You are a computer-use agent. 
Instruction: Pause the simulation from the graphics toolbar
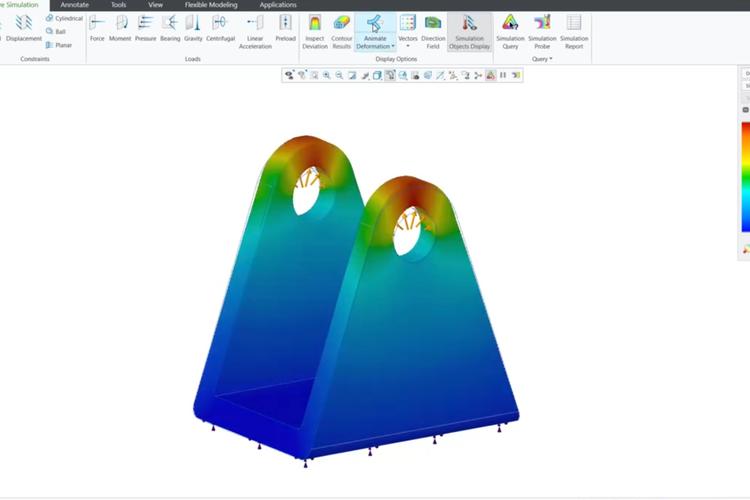click(x=503, y=75)
